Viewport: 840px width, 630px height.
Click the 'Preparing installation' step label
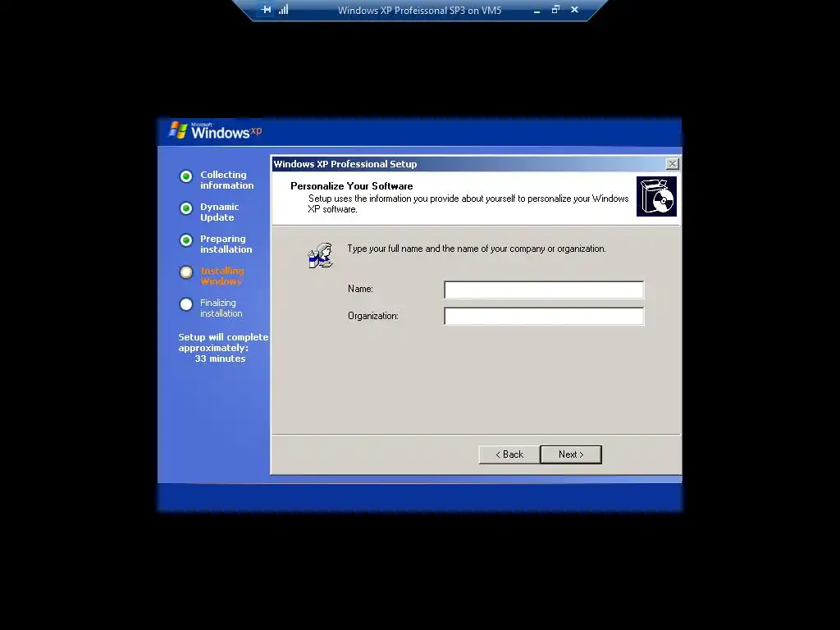click(226, 244)
